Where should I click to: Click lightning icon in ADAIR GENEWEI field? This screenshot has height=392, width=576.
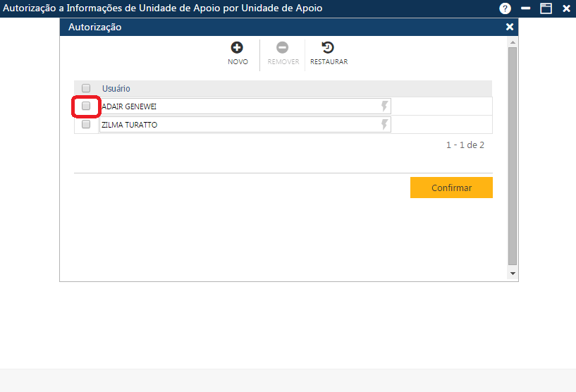[384, 106]
